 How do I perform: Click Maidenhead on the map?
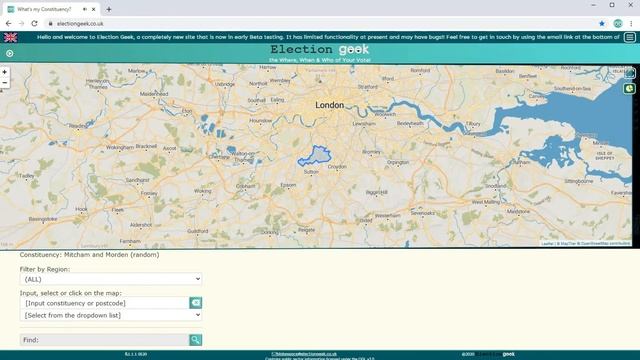point(154,94)
